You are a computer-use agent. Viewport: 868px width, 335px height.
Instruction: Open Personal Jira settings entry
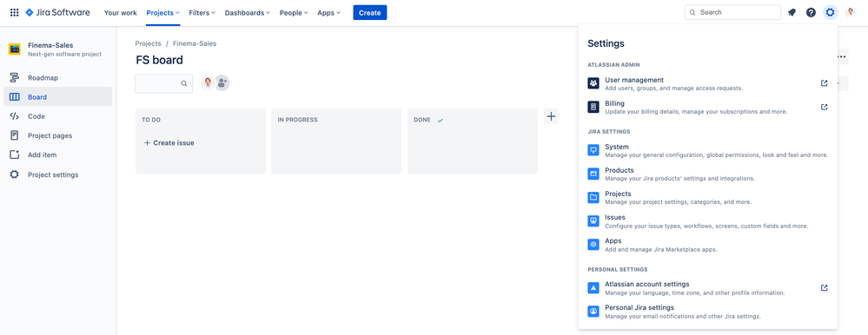(x=708, y=312)
